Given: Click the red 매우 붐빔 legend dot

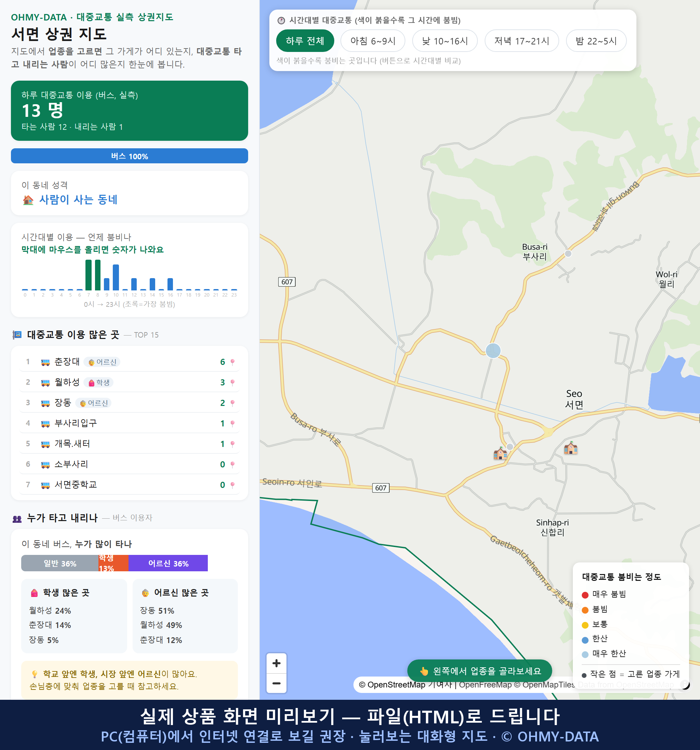Looking at the screenshot, I should tap(585, 595).
